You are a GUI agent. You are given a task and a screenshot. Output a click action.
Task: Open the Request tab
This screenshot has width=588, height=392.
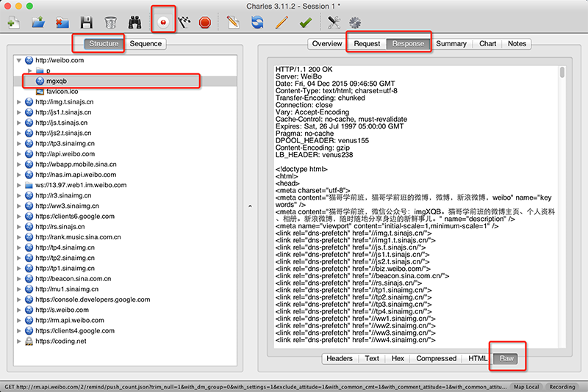pos(367,44)
